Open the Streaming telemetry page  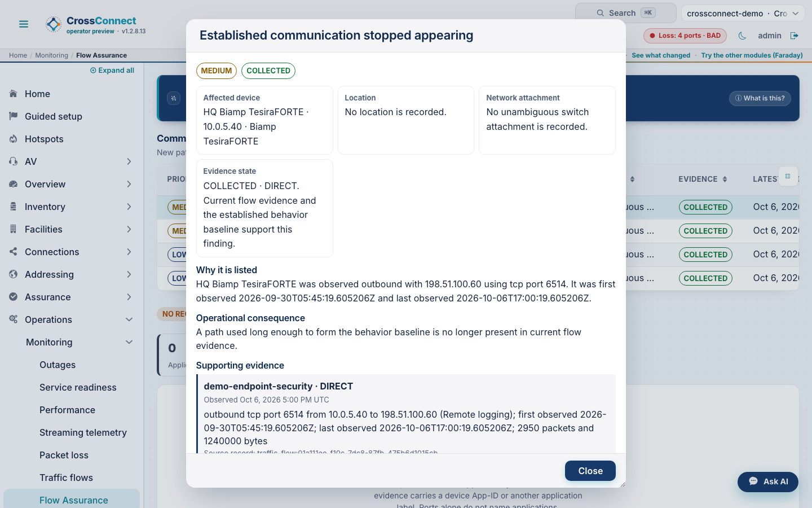[83, 432]
